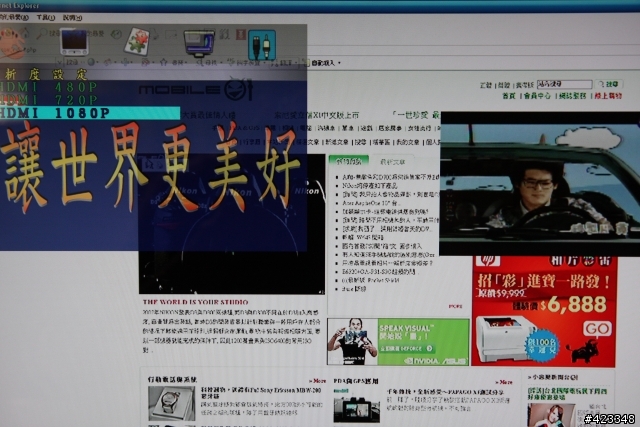Click THE WORLD IS YOUR STUDIO heading

point(196,302)
